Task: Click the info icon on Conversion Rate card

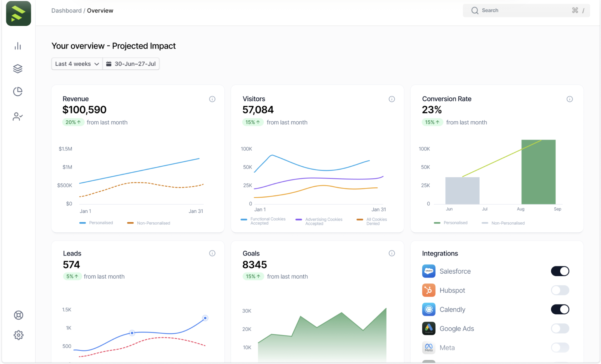Action: pyautogui.click(x=569, y=99)
